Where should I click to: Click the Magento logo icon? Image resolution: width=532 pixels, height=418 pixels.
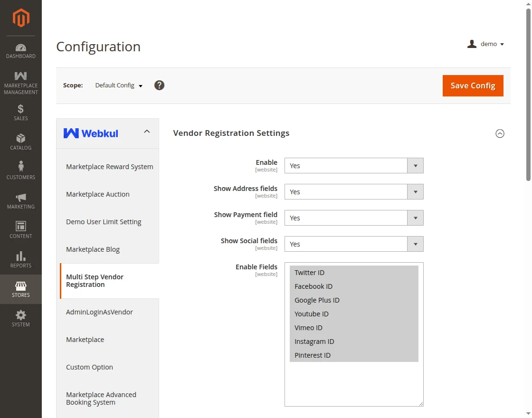(x=21, y=19)
